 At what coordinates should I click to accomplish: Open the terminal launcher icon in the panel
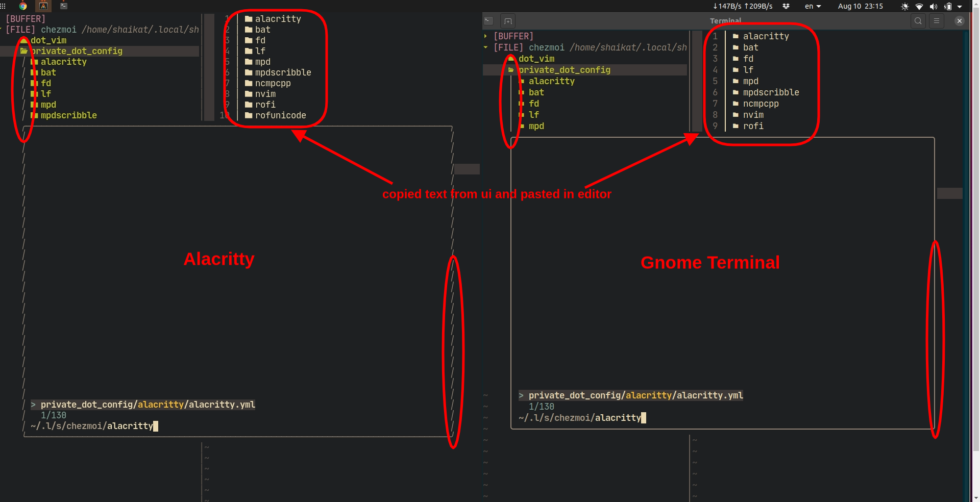[x=64, y=6]
